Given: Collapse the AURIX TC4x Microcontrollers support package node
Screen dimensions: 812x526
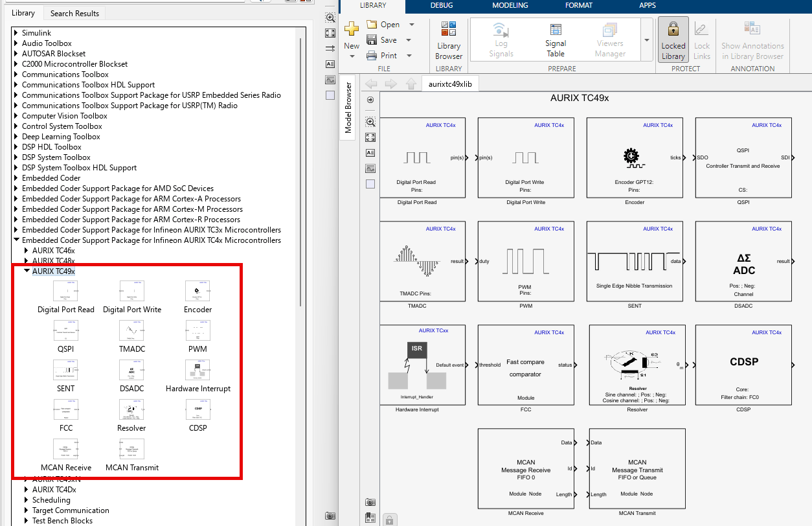Looking at the screenshot, I should [x=16, y=240].
